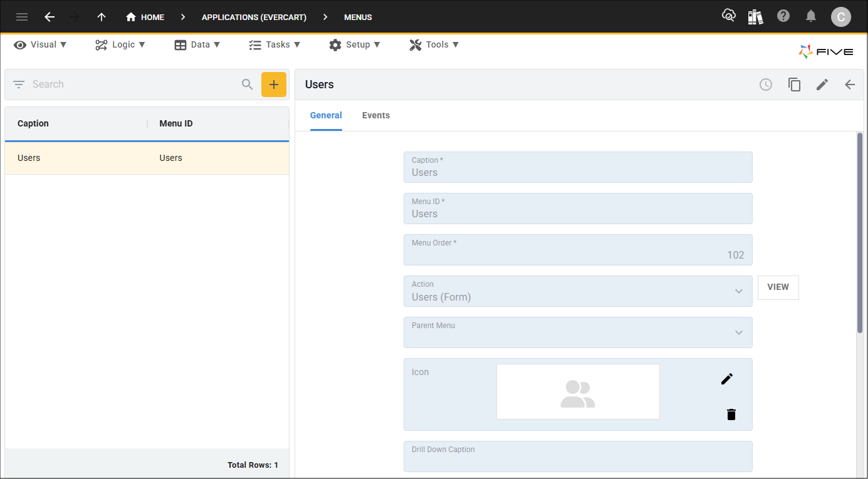Click the Search input field

pos(132,85)
